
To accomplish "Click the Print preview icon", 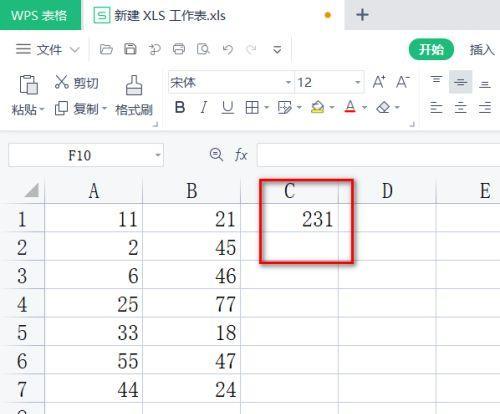I will [203, 49].
